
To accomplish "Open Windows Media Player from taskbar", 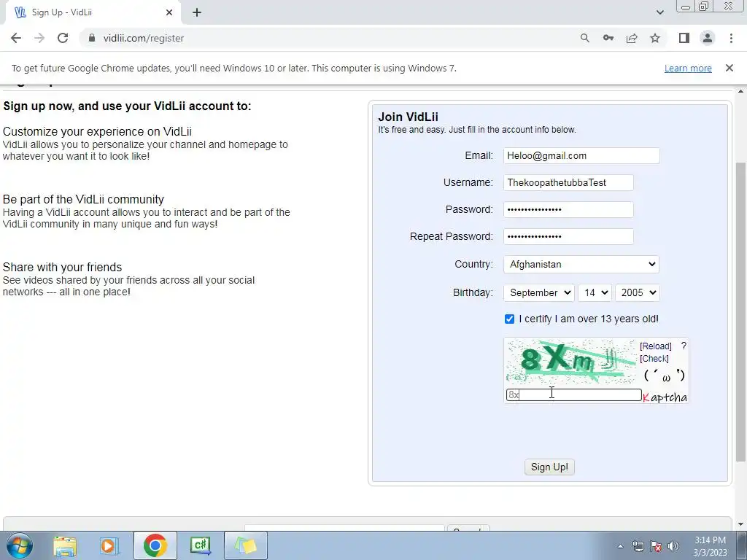I will [x=109, y=545].
